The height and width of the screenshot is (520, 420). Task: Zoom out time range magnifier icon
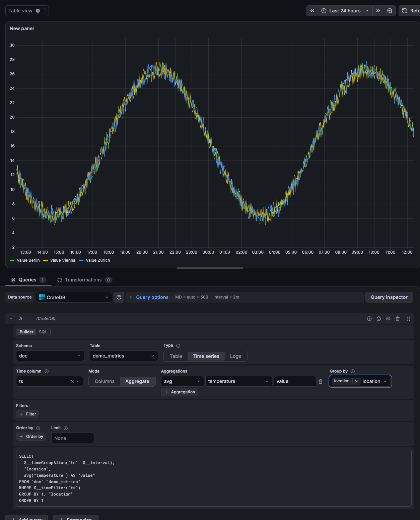pyautogui.click(x=390, y=11)
